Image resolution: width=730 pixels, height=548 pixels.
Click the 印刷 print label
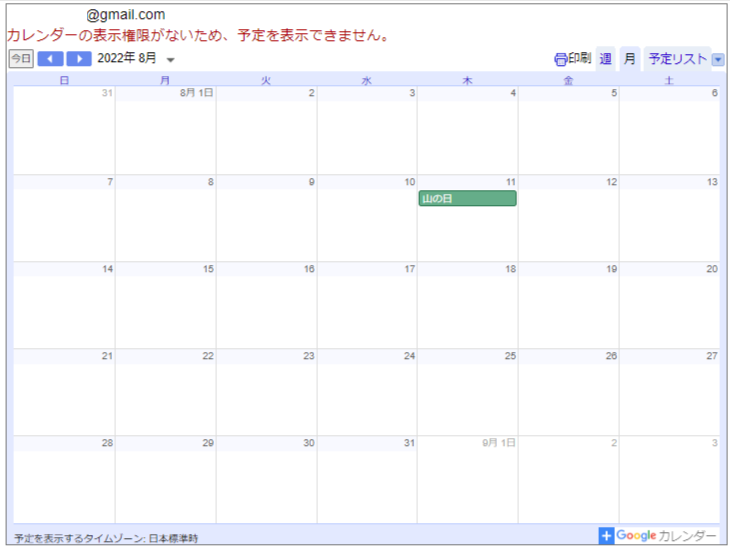580,58
